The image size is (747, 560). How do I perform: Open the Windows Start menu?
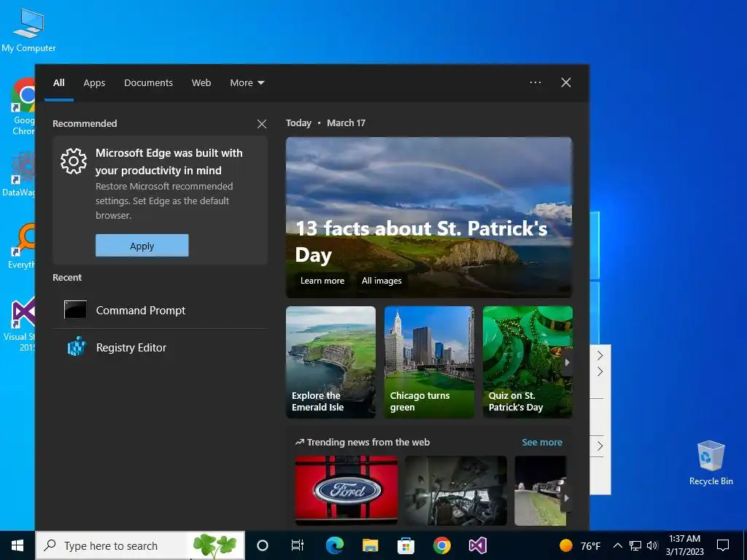[18, 545]
